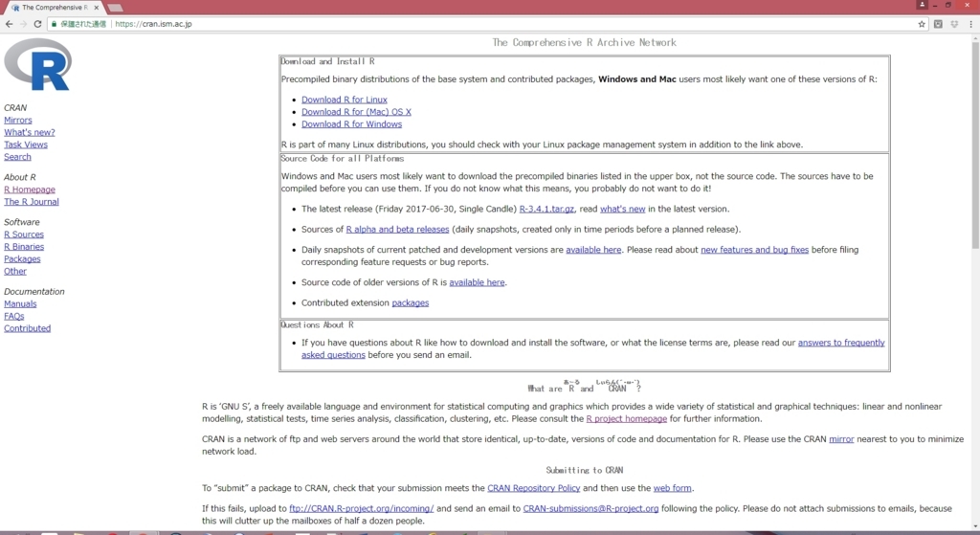980x535 pixels.
Task: Open R project homepage link
Action: (x=626, y=419)
